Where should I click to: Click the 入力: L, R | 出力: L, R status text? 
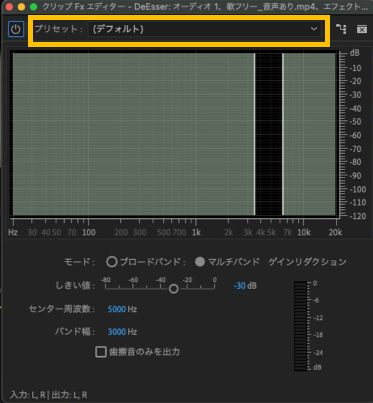click(49, 395)
